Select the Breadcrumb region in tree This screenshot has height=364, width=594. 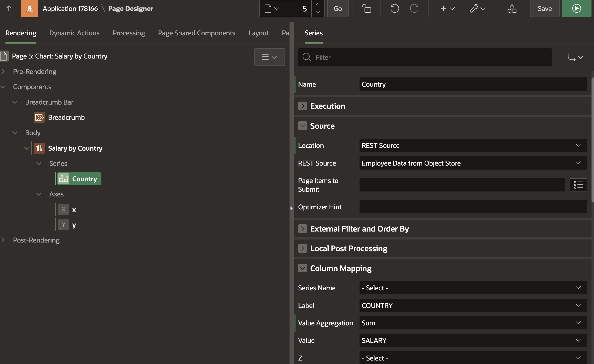click(66, 117)
